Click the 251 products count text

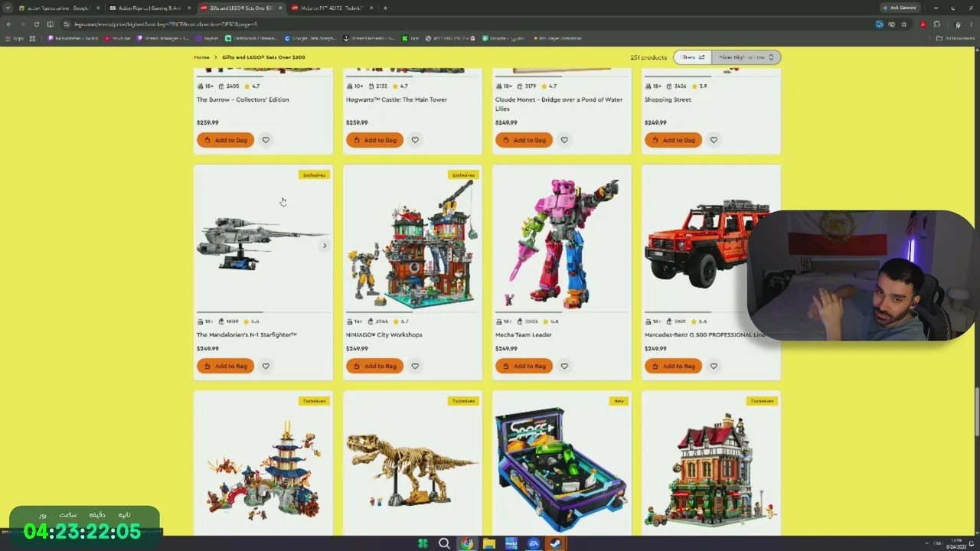point(648,57)
